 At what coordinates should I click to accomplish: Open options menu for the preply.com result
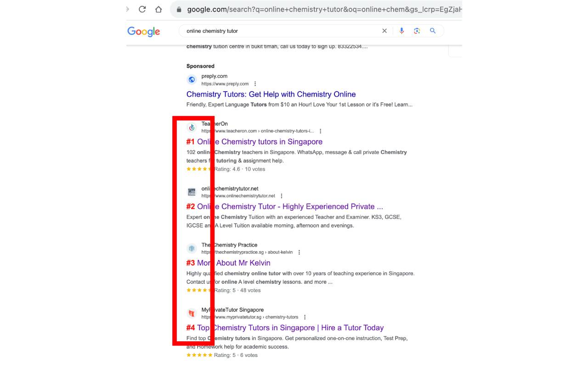click(x=255, y=84)
